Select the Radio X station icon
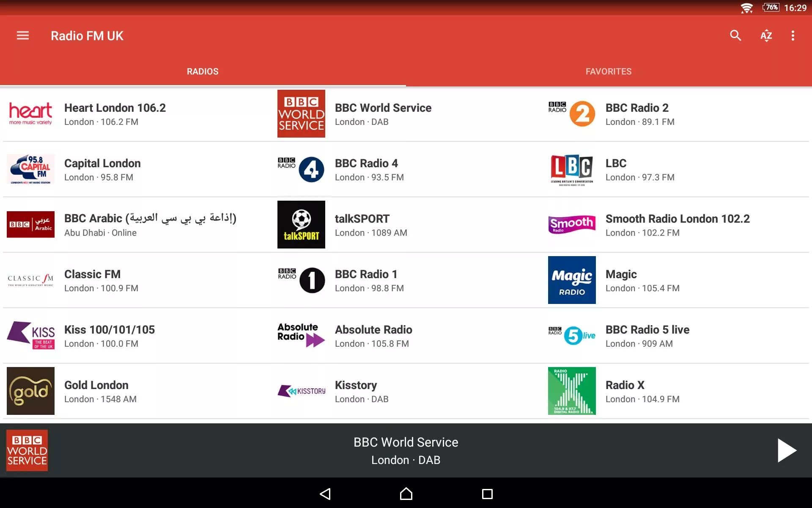 [571, 391]
